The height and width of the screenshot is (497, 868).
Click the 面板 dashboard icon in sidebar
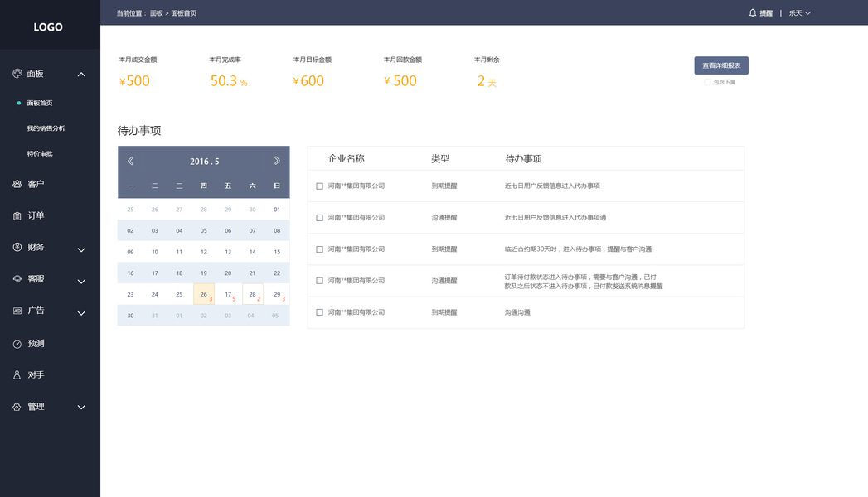pyautogui.click(x=17, y=74)
